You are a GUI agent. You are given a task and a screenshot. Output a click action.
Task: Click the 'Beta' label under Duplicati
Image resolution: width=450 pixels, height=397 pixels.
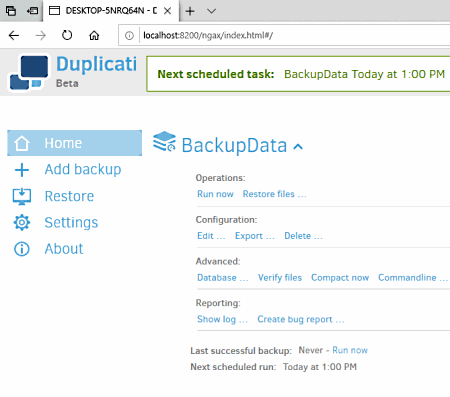67,83
